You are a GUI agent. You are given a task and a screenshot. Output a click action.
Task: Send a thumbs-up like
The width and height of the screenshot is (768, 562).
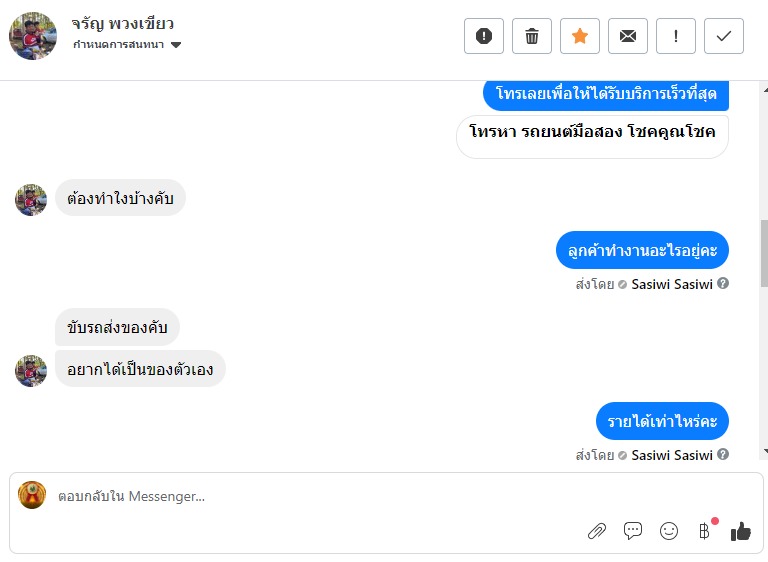coord(740,531)
